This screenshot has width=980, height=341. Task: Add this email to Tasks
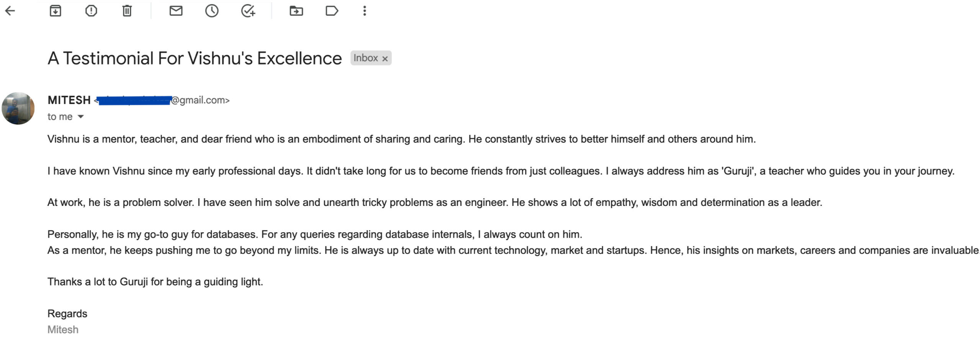(x=248, y=11)
